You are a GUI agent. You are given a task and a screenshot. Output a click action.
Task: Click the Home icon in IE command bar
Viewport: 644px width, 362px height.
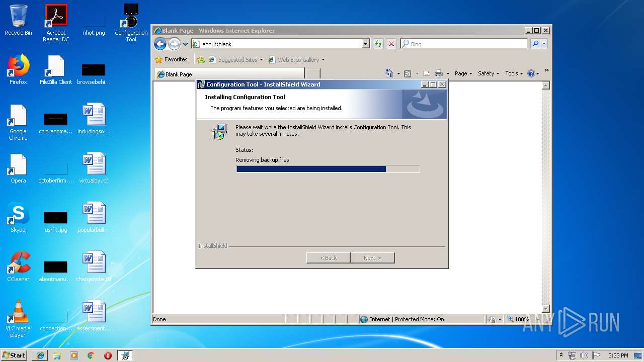[x=389, y=73]
